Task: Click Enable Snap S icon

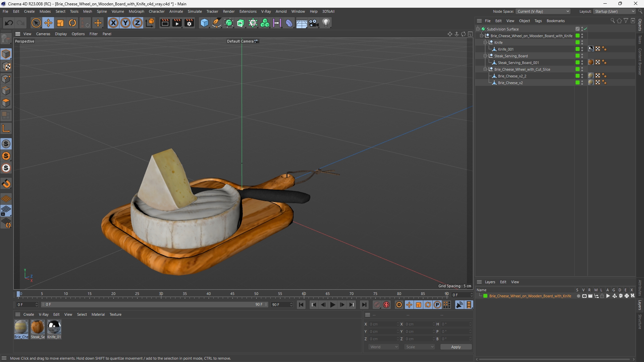Action: 6,144
